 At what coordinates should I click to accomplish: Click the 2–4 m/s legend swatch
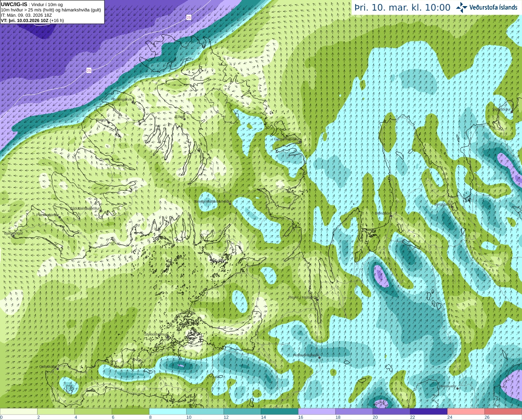(56, 411)
